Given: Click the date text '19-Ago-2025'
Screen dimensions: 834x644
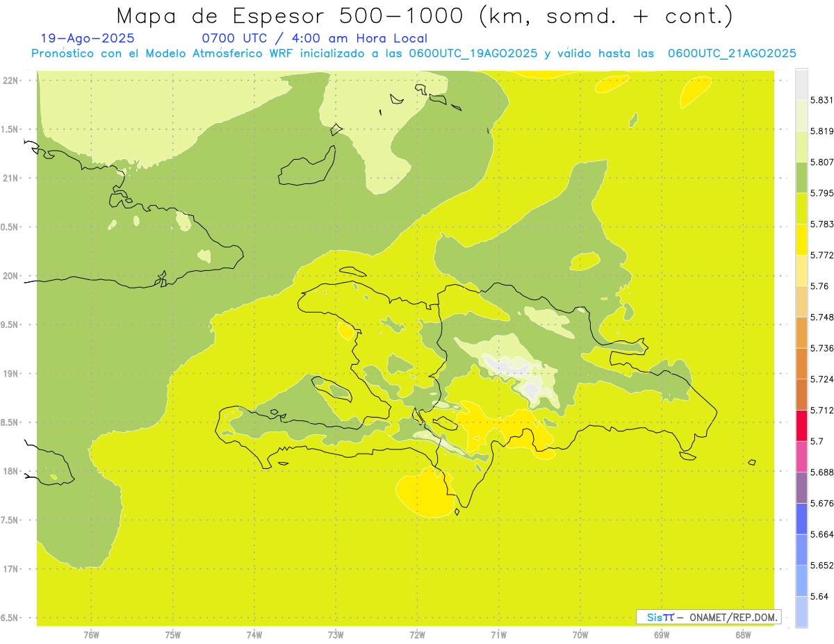Looking at the screenshot, I should (88, 38).
